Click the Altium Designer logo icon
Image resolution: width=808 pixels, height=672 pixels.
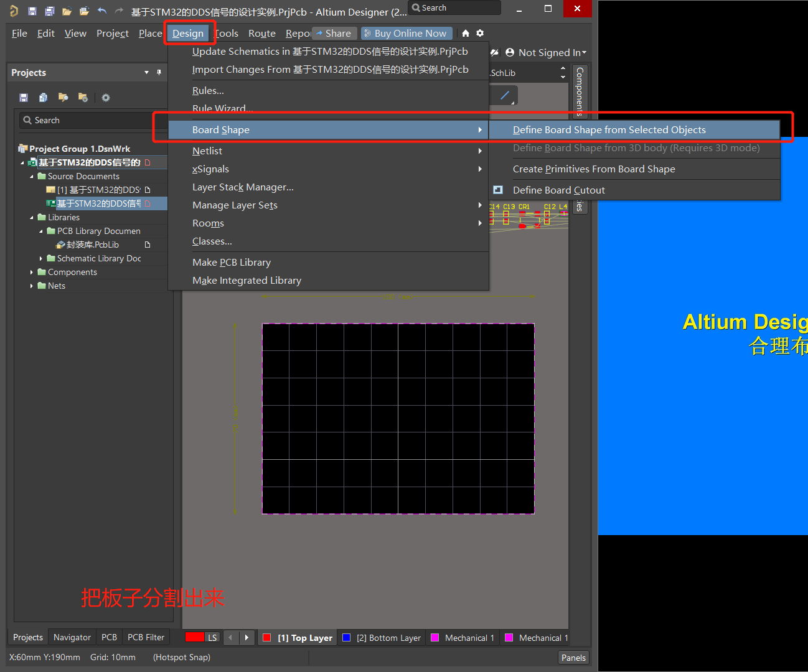click(14, 11)
